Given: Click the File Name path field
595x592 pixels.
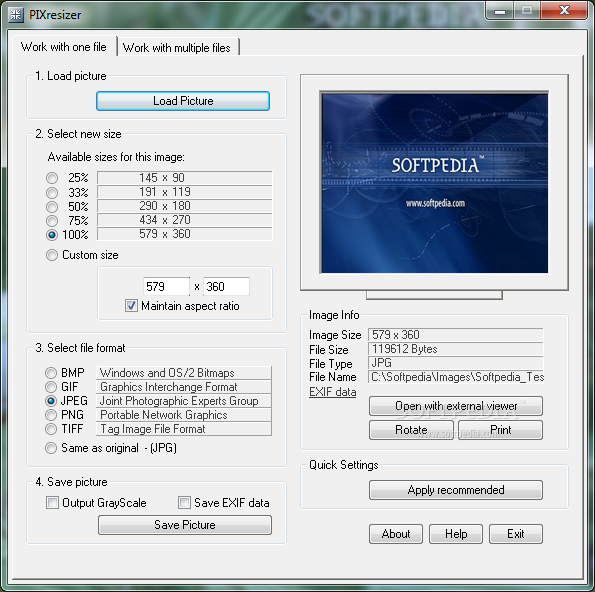Looking at the screenshot, I should pyautogui.click(x=456, y=377).
